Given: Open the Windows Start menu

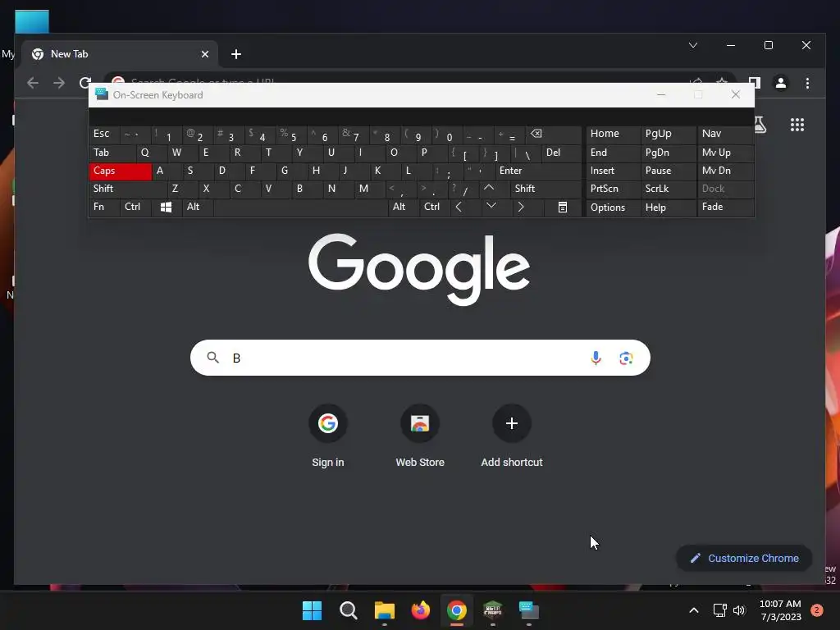Looking at the screenshot, I should 312,610.
